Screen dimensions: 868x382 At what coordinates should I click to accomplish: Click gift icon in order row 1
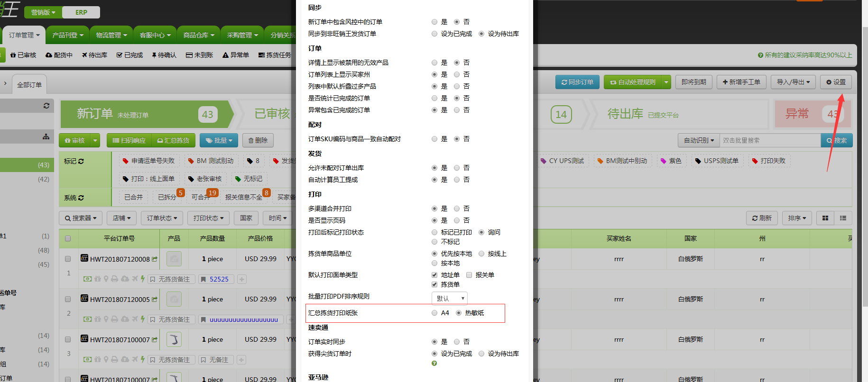point(98,279)
